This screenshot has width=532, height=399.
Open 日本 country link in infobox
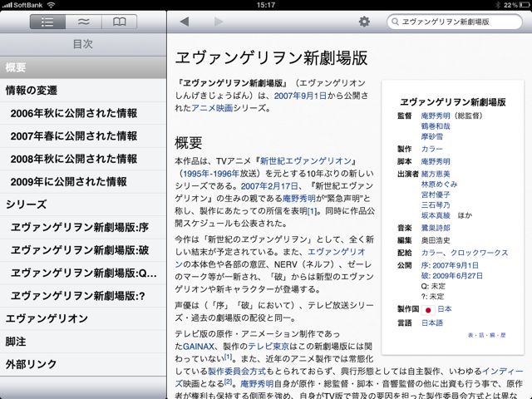click(445, 309)
